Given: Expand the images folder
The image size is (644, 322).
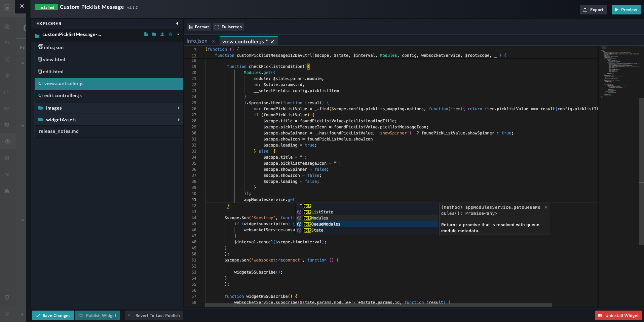Looking at the screenshot, I should tap(178, 108).
